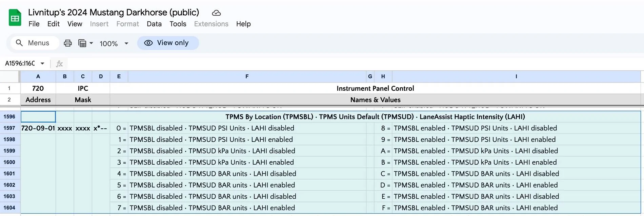644x216 pixels.
Task: Select row 1596 header
Action: [9, 116]
